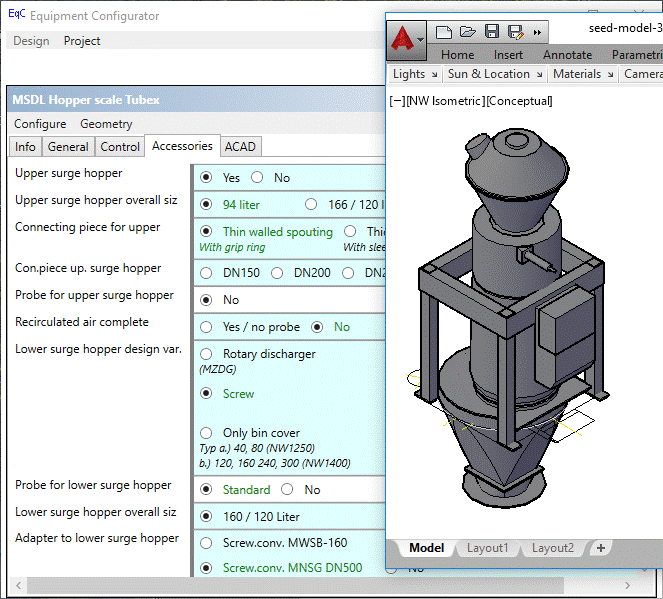Viewport: 663px width, 599px height.
Task: Open the Geometry menu
Action: coord(106,124)
